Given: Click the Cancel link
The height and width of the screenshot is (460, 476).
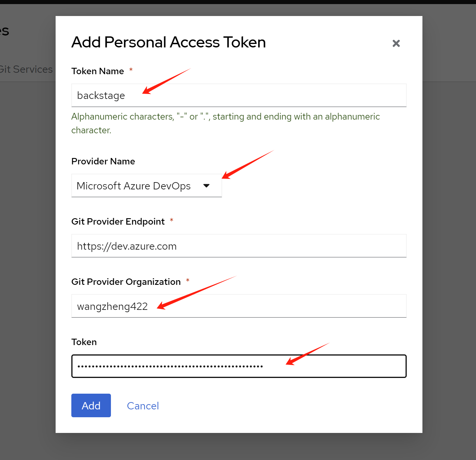Looking at the screenshot, I should [143, 406].
